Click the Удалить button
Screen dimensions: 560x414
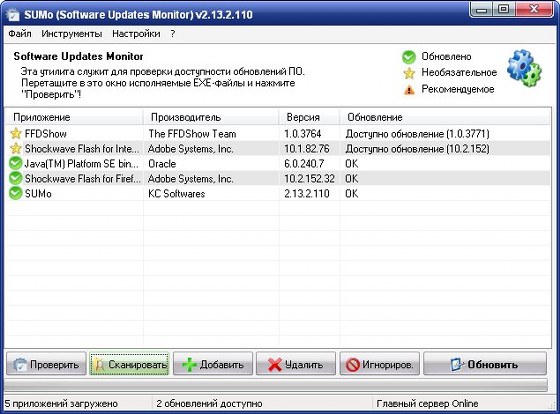296,364
